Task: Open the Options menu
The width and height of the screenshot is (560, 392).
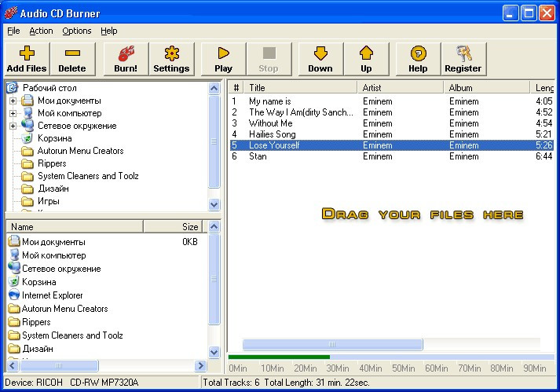Action: coord(77,31)
